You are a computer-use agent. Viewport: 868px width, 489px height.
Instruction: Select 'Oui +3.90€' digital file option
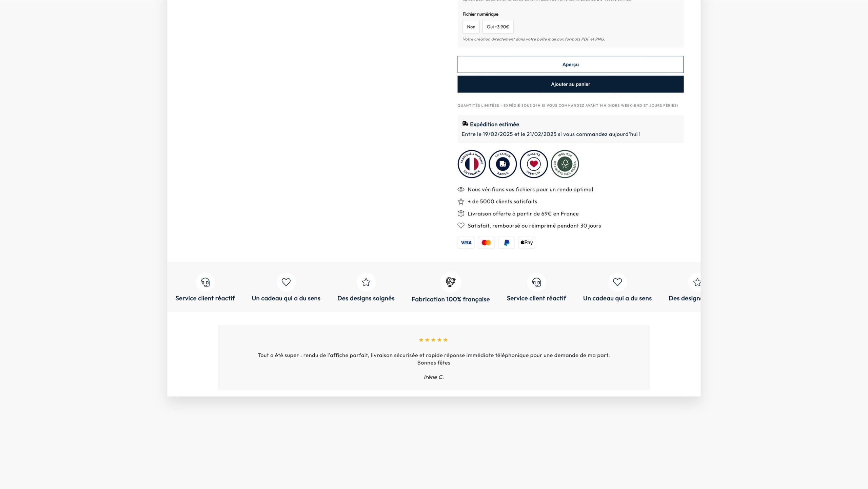click(498, 27)
